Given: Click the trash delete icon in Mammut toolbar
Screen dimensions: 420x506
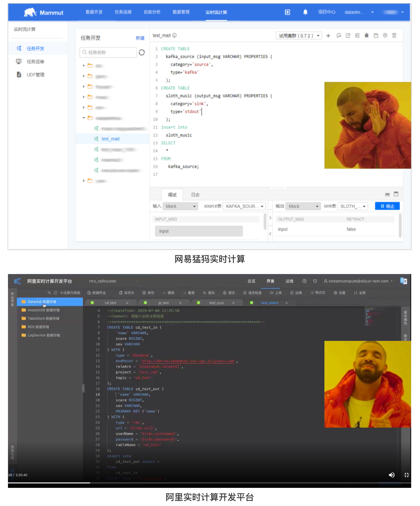Looking at the screenshot, I should (394, 36).
